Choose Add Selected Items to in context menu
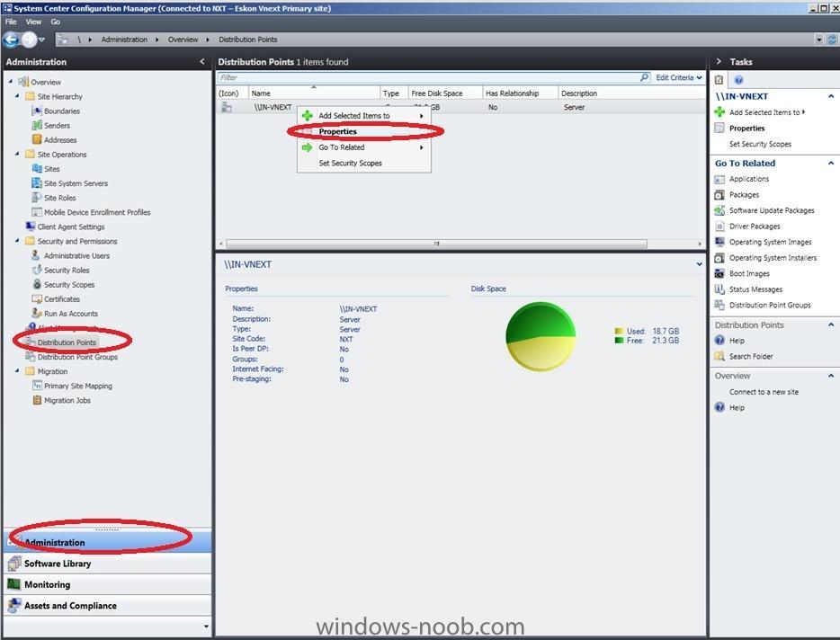 364,116
